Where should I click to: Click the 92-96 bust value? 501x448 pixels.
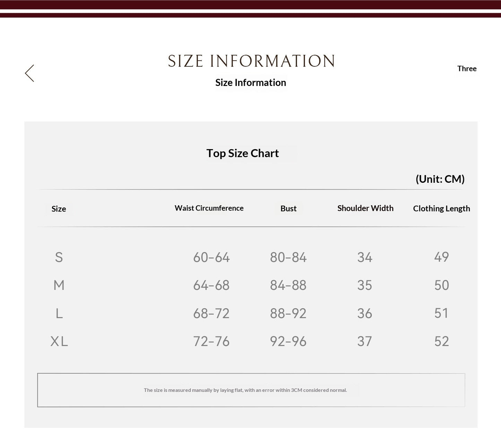[x=288, y=342]
